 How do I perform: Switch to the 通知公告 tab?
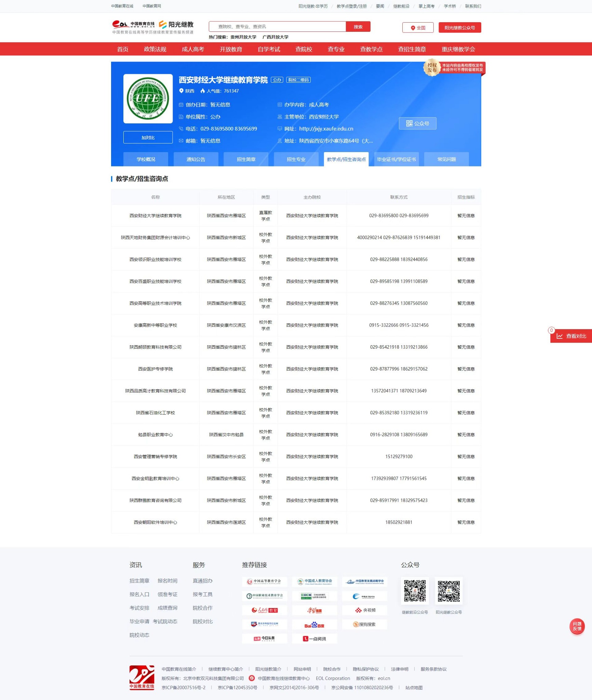coord(196,159)
